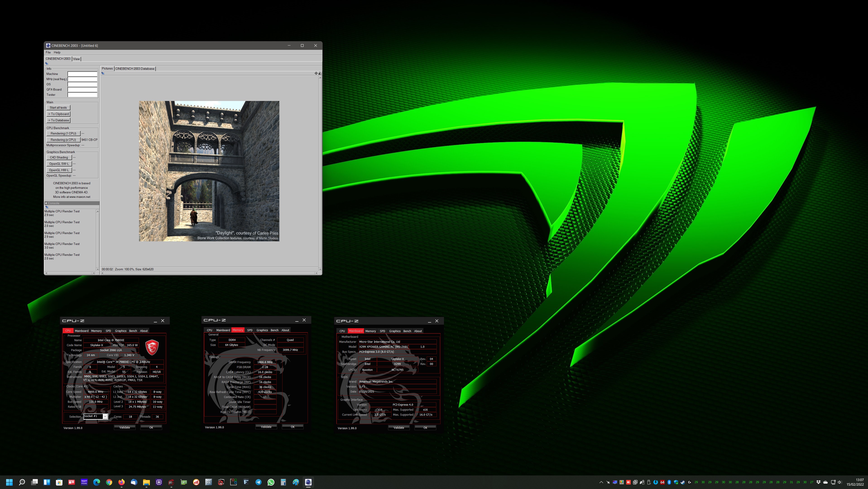This screenshot has width=868, height=489.
Task: Click Start all tests button
Action: (x=58, y=108)
